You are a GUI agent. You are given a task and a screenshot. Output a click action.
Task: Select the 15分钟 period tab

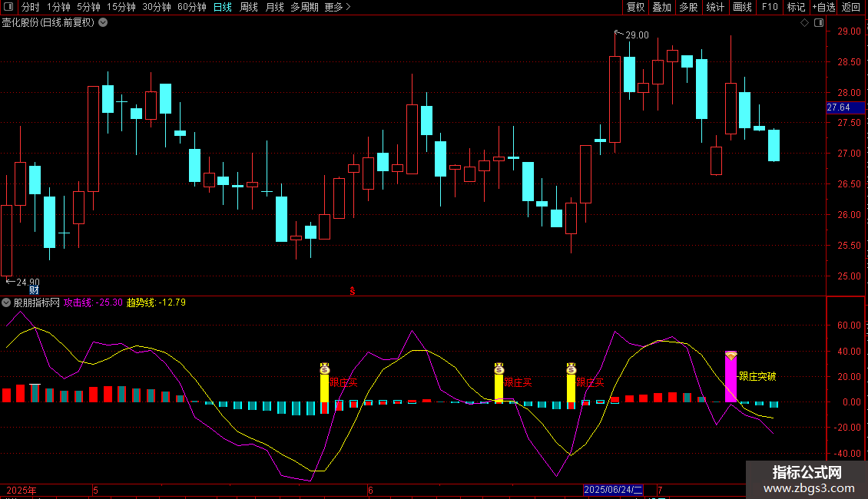click(x=121, y=7)
